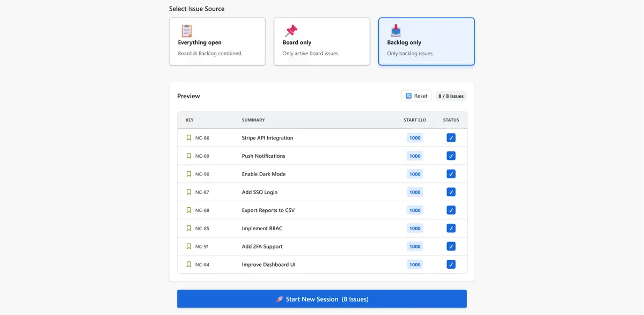Click issue key NC-91
The image size is (644, 315).
pyautogui.click(x=202, y=246)
